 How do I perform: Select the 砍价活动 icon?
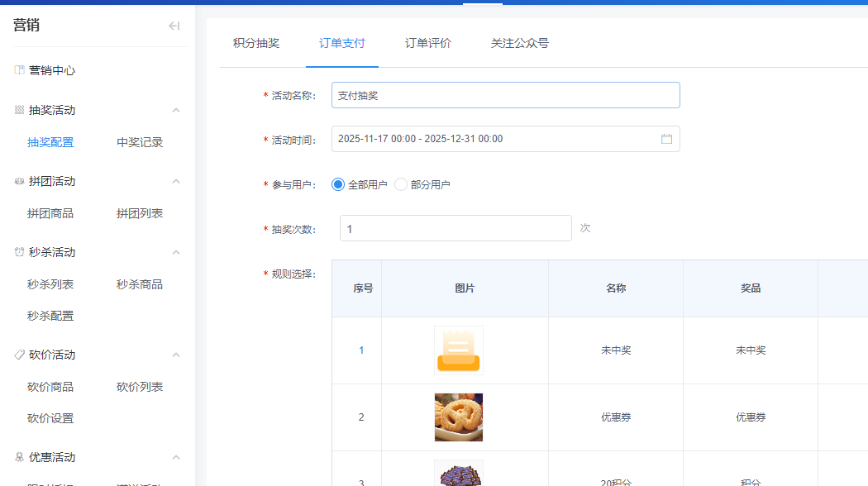click(x=17, y=355)
